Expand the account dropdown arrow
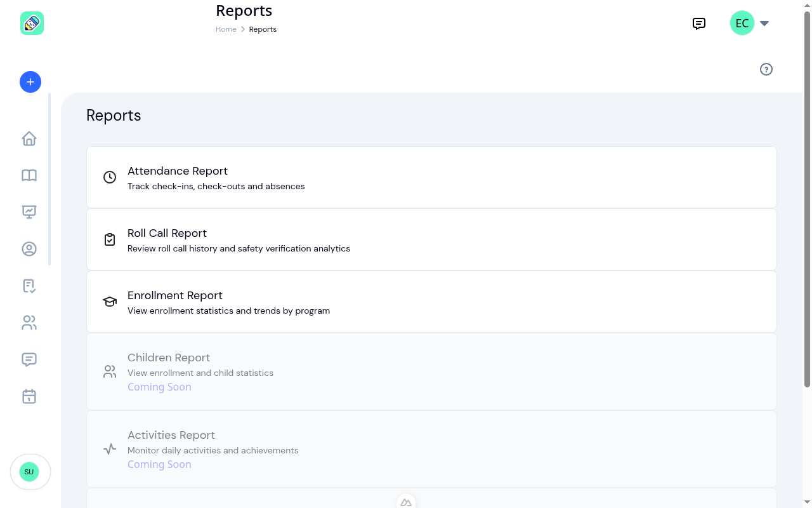The width and height of the screenshot is (812, 508). click(x=764, y=23)
